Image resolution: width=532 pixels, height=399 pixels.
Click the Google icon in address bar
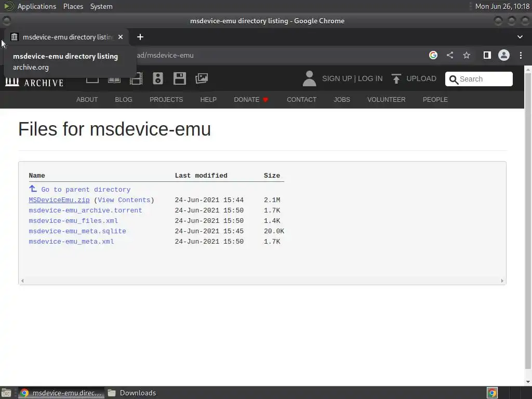pyautogui.click(x=433, y=55)
